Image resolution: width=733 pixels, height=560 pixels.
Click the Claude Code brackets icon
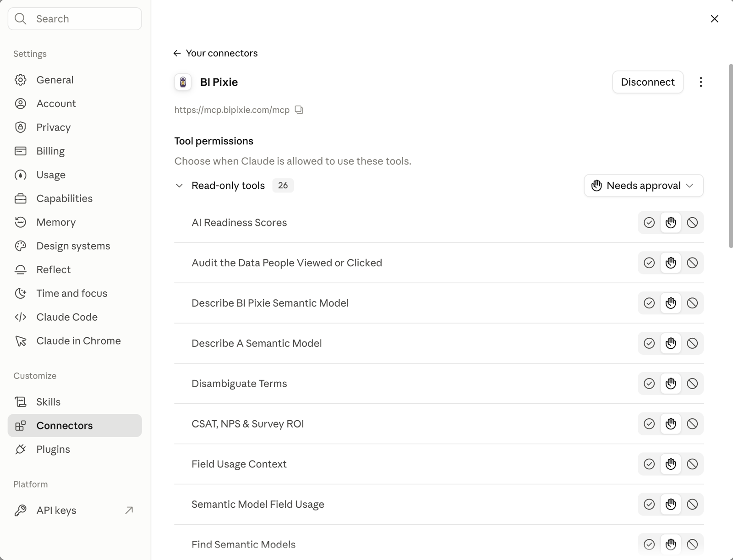21,317
